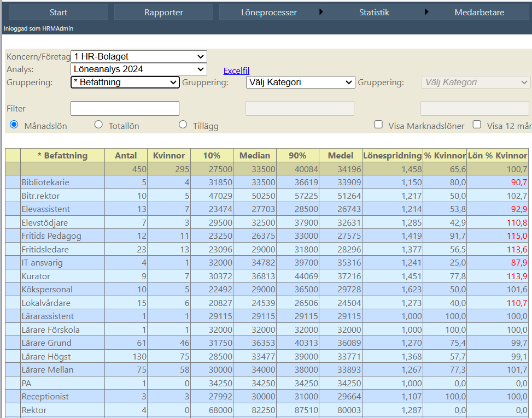Click the median 82250 for Rektor

tap(264, 410)
